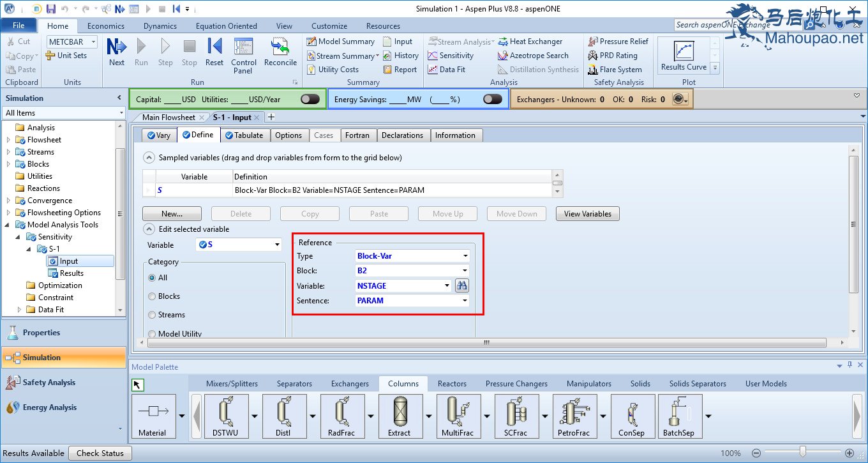Click the New... variable button
The image size is (868, 463).
point(172,214)
